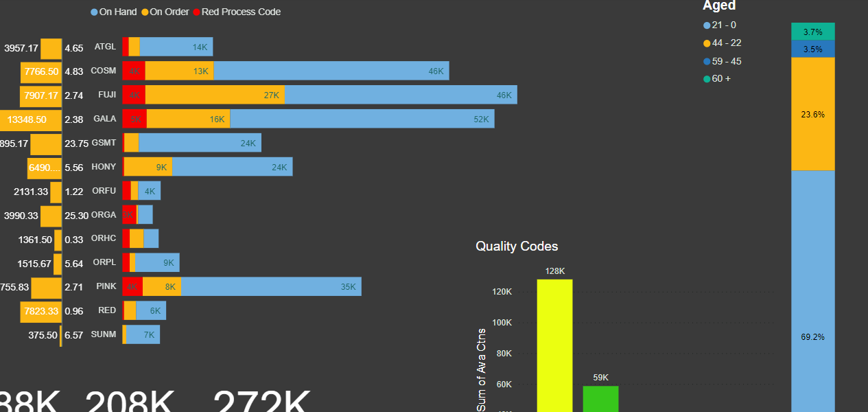Click the ORHC category label

[104, 238]
